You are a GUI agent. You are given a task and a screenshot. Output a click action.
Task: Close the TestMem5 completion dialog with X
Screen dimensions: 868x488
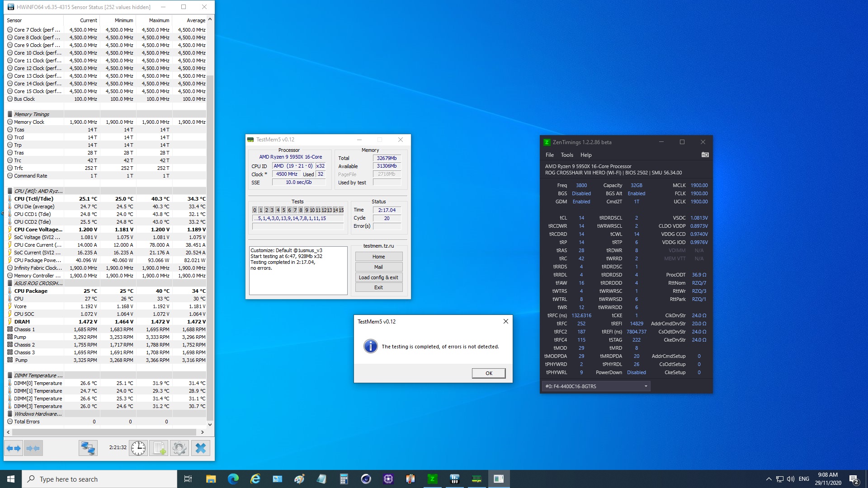[x=506, y=321]
